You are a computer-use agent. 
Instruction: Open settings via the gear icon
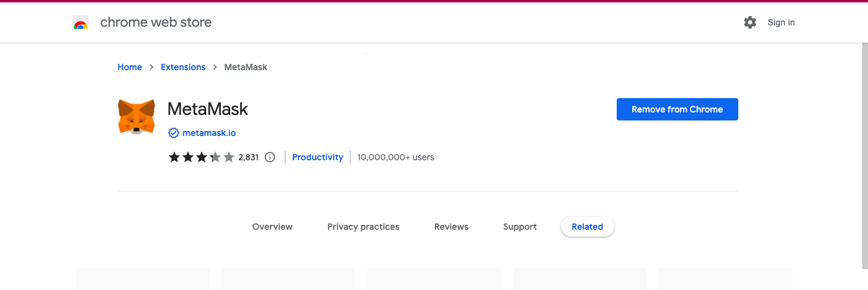(750, 22)
